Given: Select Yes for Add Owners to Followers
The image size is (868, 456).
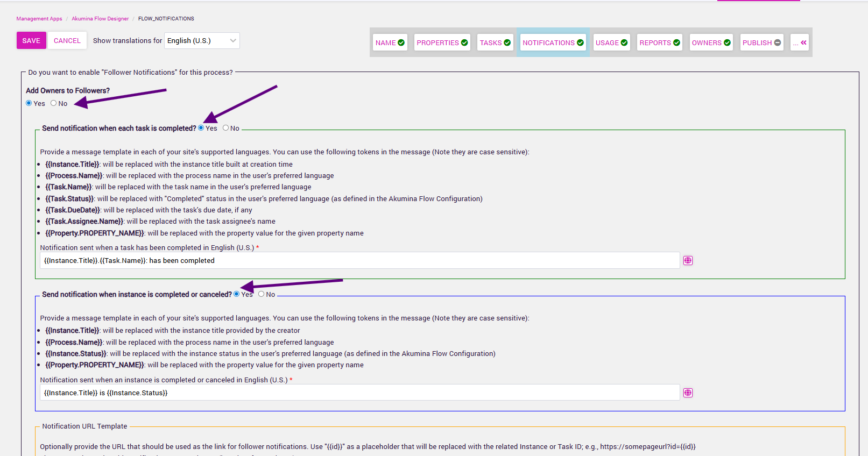Looking at the screenshot, I should pyautogui.click(x=29, y=103).
